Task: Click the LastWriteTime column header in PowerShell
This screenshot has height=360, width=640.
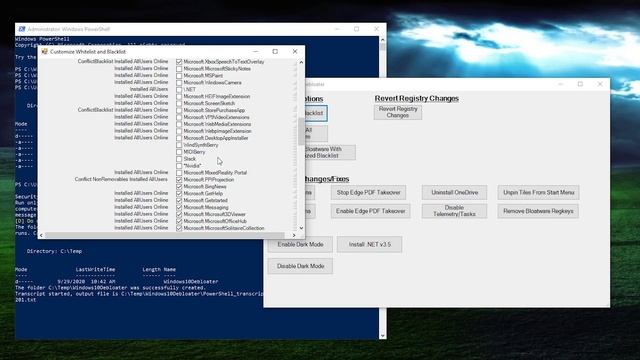Action: pos(95,269)
